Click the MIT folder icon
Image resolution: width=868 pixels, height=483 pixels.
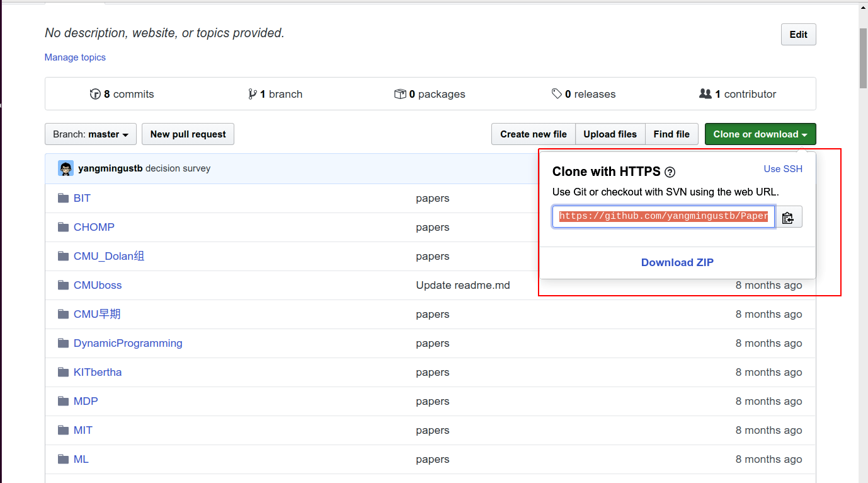[x=63, y=430]
